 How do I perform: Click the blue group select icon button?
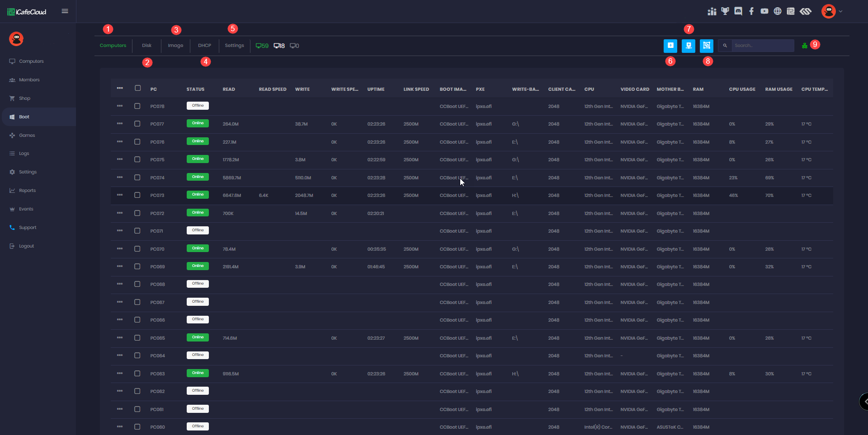(x=706, y=46)
